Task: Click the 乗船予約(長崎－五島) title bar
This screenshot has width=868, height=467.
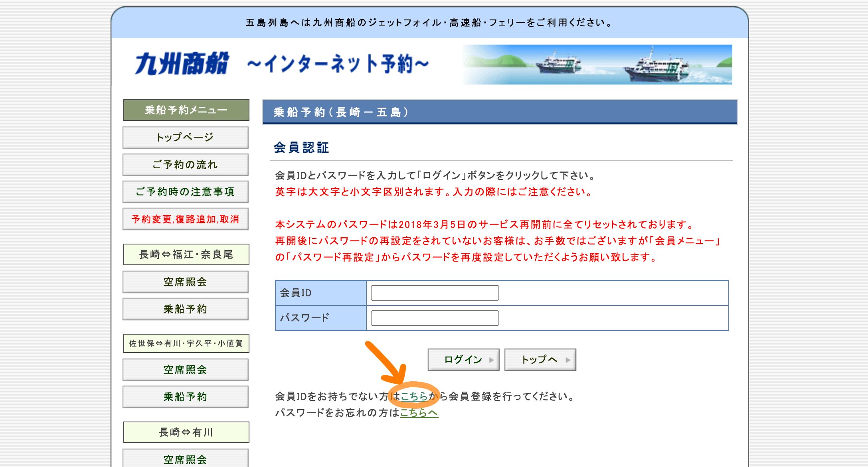Action: tap(500, 112)
